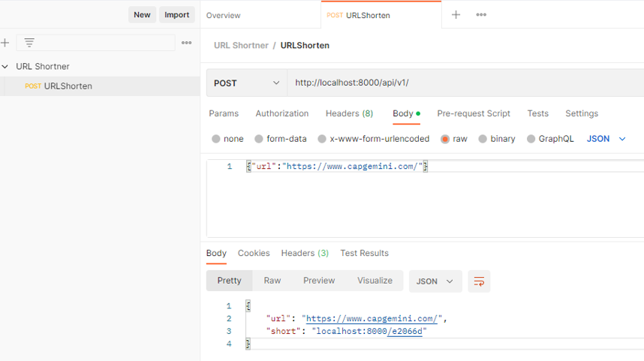
Task: Expand the raw body JSON type dropdown
Action: coord(606,139)
